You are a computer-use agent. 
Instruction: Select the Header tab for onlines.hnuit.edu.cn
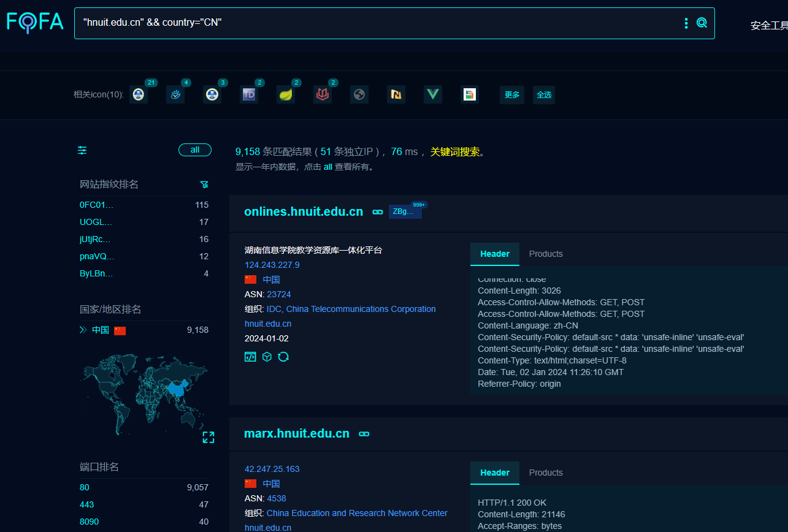click(495, 254)
